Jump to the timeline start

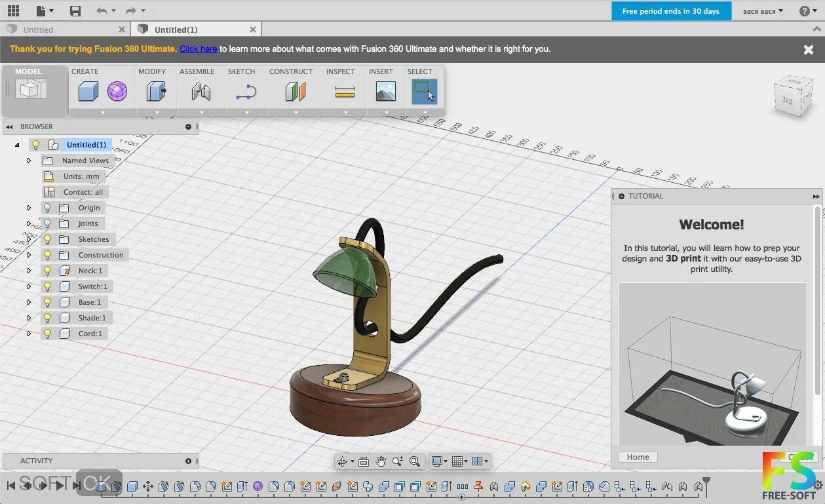(x=11, y=486)
